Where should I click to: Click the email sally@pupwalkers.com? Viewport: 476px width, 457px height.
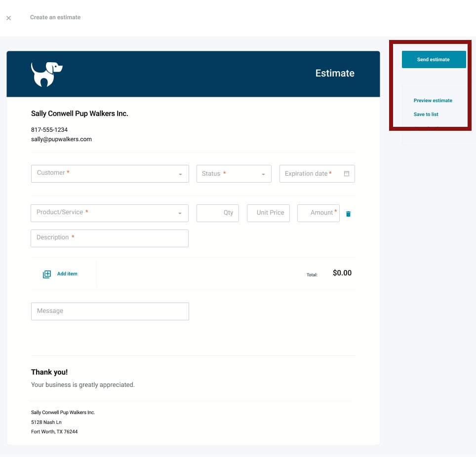[61, 139]
